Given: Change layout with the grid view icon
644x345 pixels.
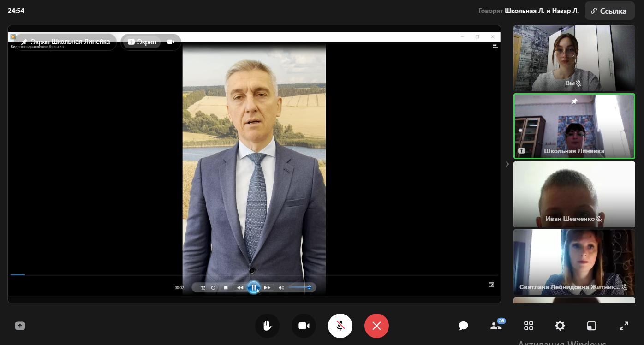Looking at the screenshot, I should (529, 326).
